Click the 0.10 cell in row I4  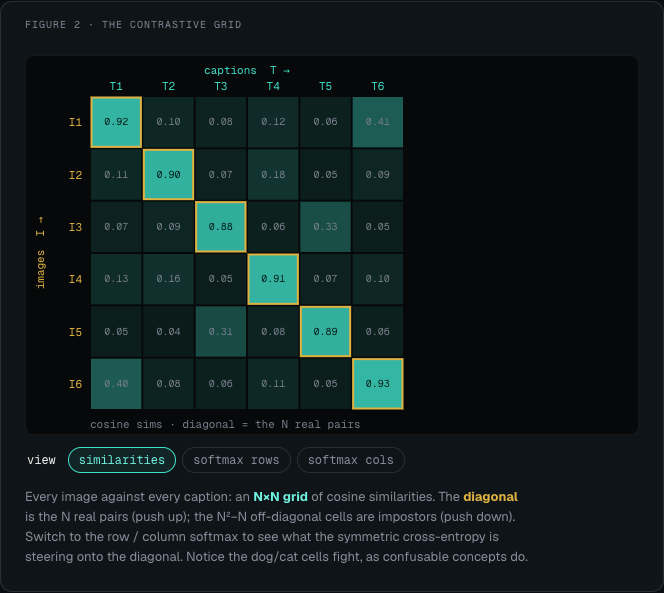[x=378, y=279]
